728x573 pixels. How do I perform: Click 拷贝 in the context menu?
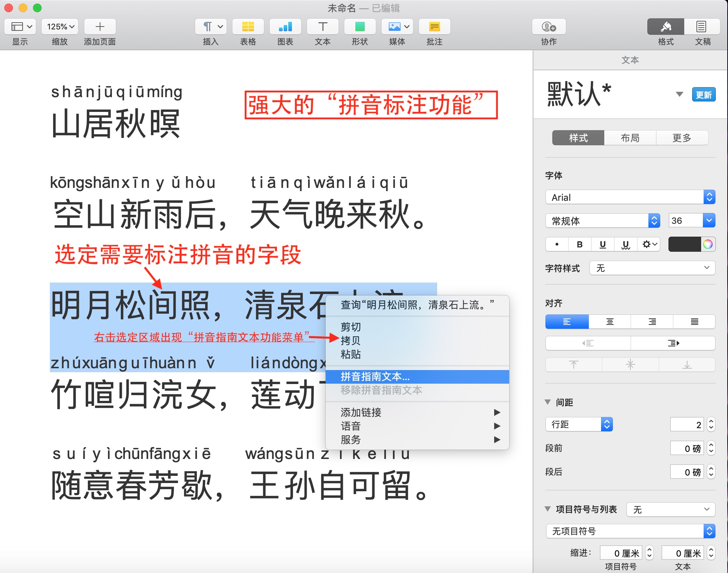pos(350,340)
